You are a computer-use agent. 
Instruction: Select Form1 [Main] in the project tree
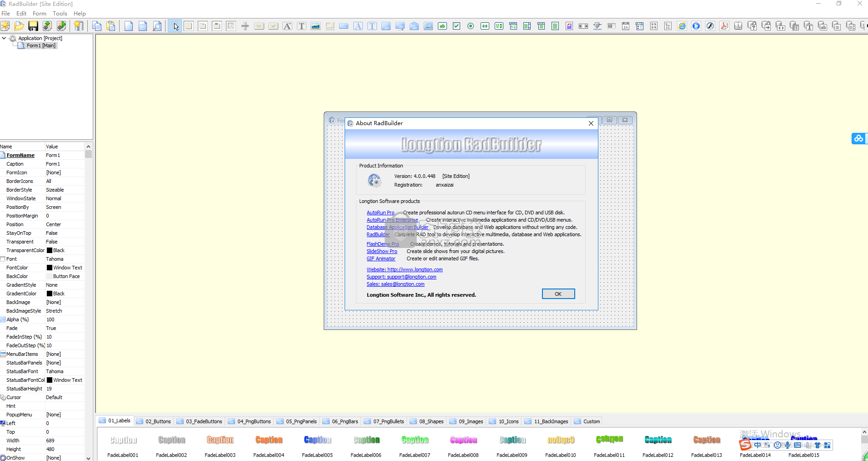tap(41, 46)
